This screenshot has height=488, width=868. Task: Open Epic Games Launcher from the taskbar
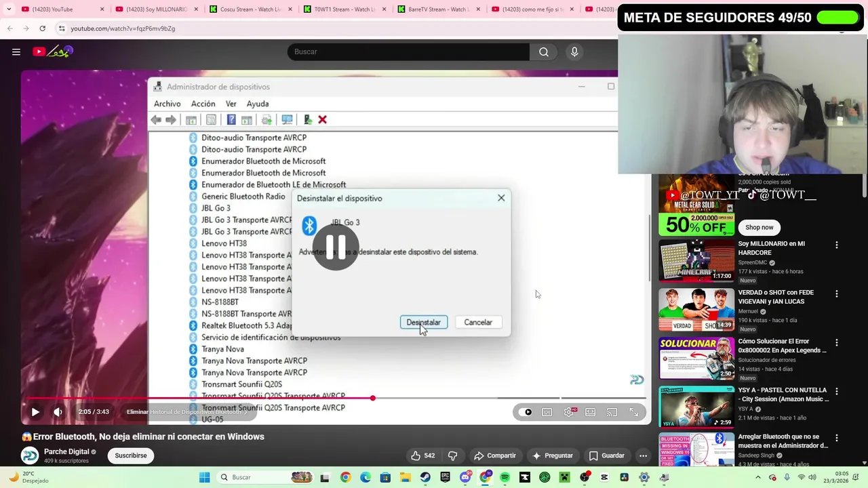[445, 477]
